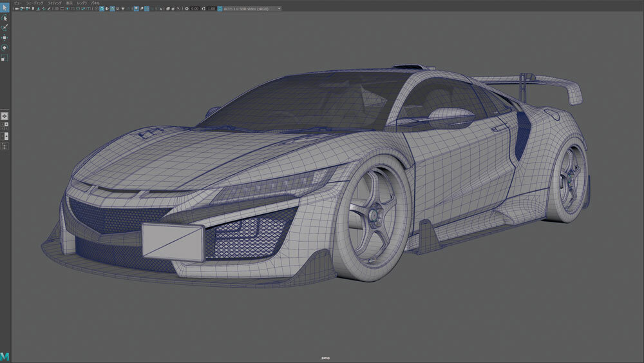Viewport: 644px width, 363px height.
Task: Open the ACES 1.0 SDR-video dropdown
Action: point(252,9)
